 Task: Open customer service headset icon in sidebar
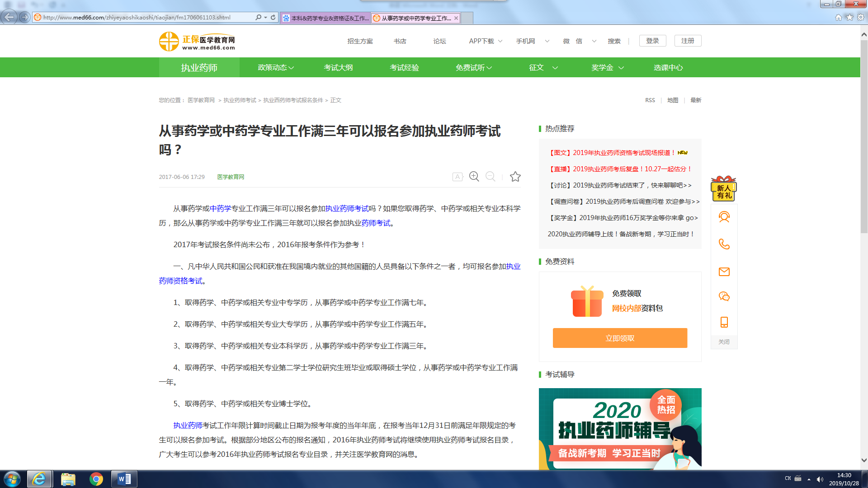click(724, 217)
